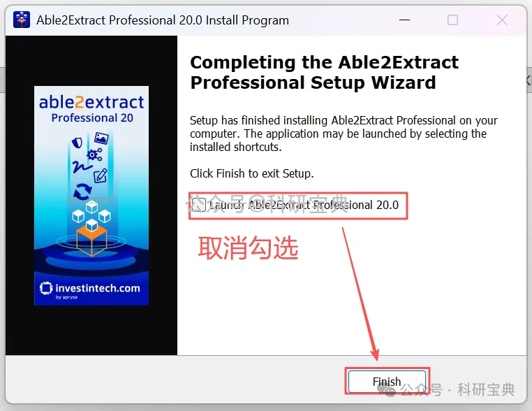Click the picture icon in the banner
The height and width of the screenshot is (411, 532).
tap(101, 138)
